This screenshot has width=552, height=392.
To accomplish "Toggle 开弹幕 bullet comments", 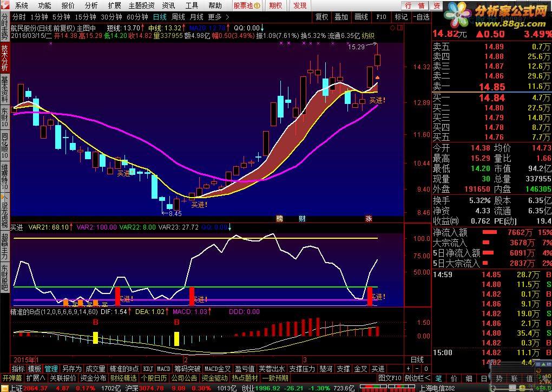I will click(x=11, y=378).
